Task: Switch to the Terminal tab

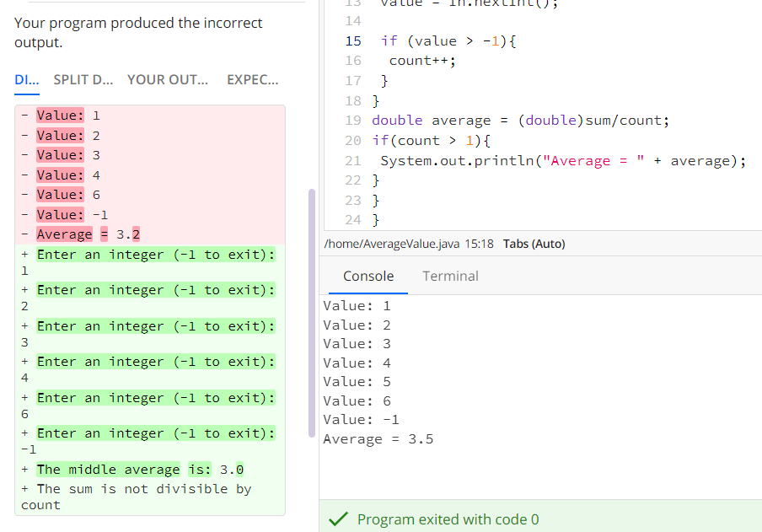Action: [450, 276]
